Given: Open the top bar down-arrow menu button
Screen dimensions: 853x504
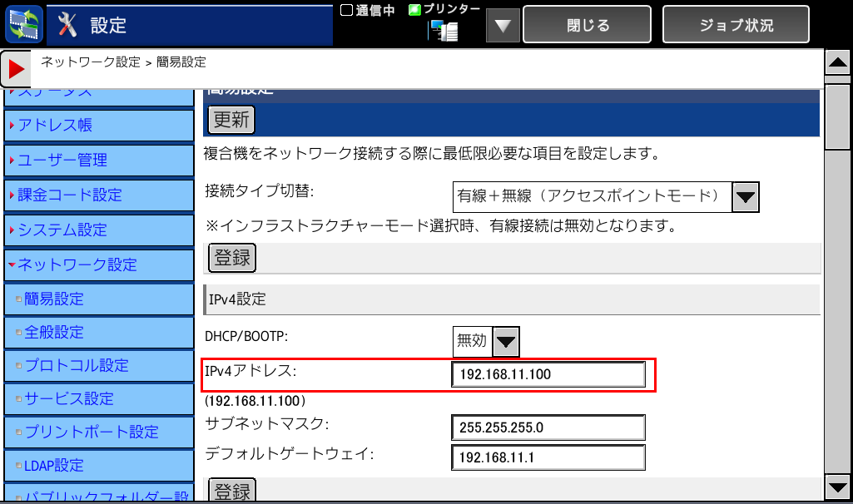Looking at the screenshot, I should 503,26.
